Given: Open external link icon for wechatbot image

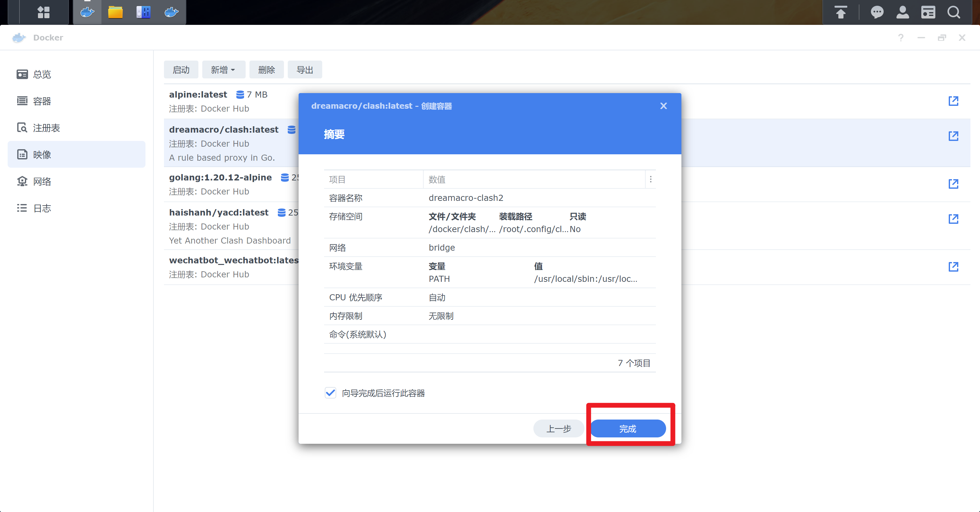Looking at the screenshot, I should pos(954,267).
